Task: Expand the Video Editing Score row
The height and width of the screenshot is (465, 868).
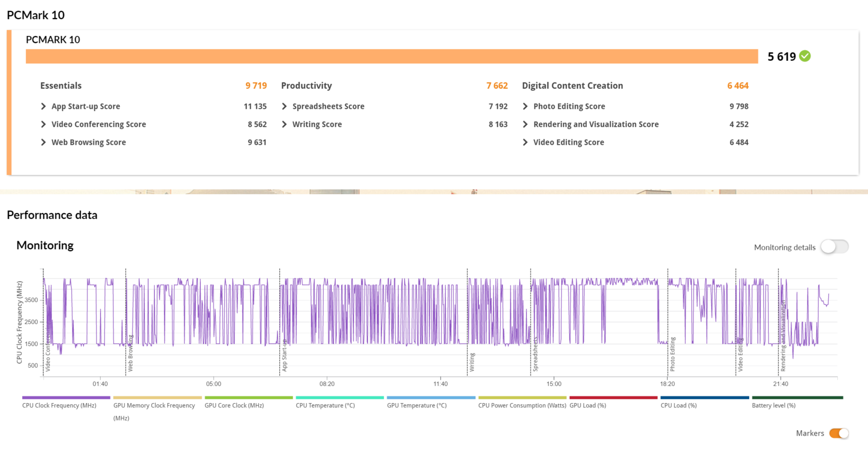Action: (525, 142)
